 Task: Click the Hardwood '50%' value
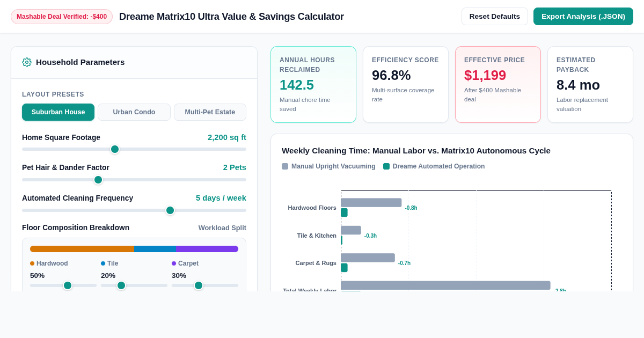tap(37, 276)
